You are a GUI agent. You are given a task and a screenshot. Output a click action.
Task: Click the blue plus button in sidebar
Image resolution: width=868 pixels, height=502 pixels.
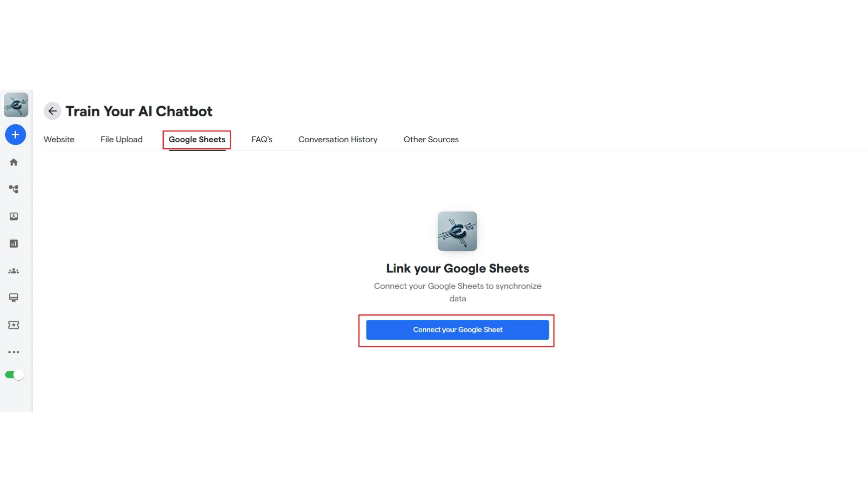(15, 135)
